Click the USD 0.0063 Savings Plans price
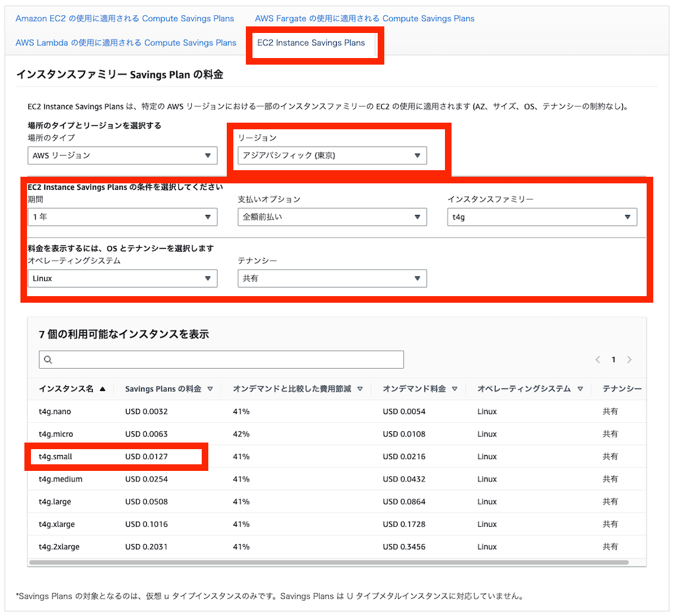This screenshot has height=616, width=675. point(146,434)
